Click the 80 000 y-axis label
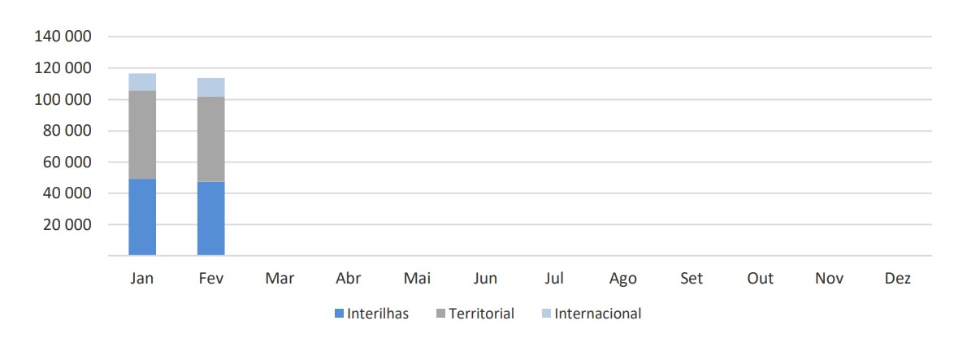This screenshot has height=338, width=980. pyautogui.click(x=67, y=131)
